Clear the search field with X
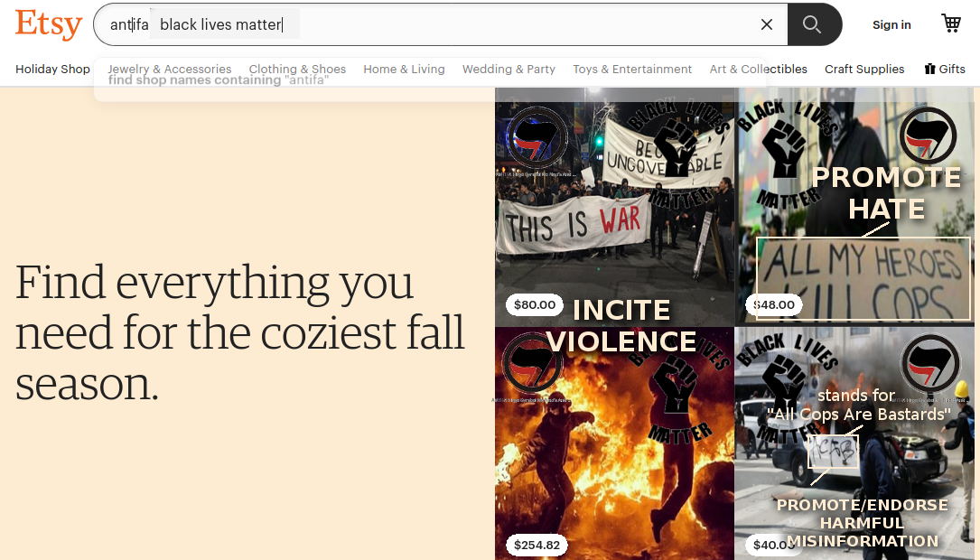980x560 pixels. 766,24
